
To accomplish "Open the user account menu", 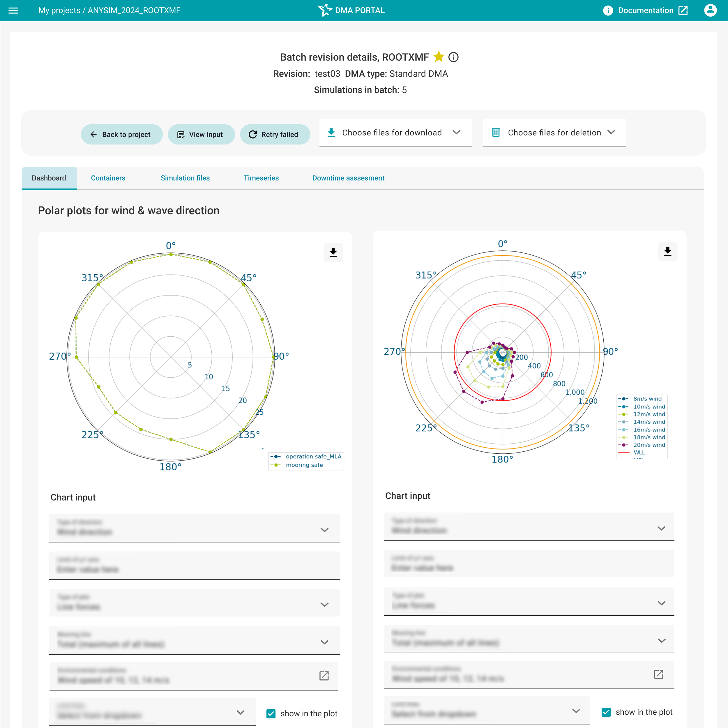I will (x=710, y=10).
